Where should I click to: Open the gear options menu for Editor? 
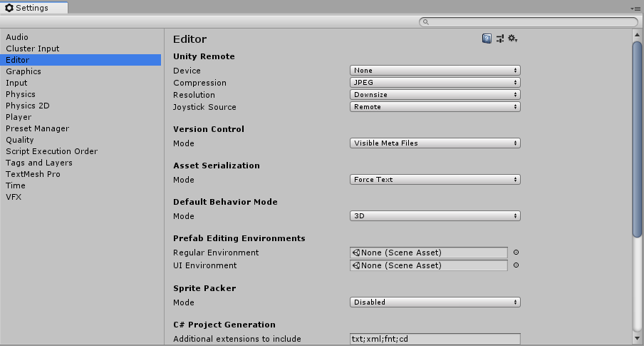(x=513, y=39)
